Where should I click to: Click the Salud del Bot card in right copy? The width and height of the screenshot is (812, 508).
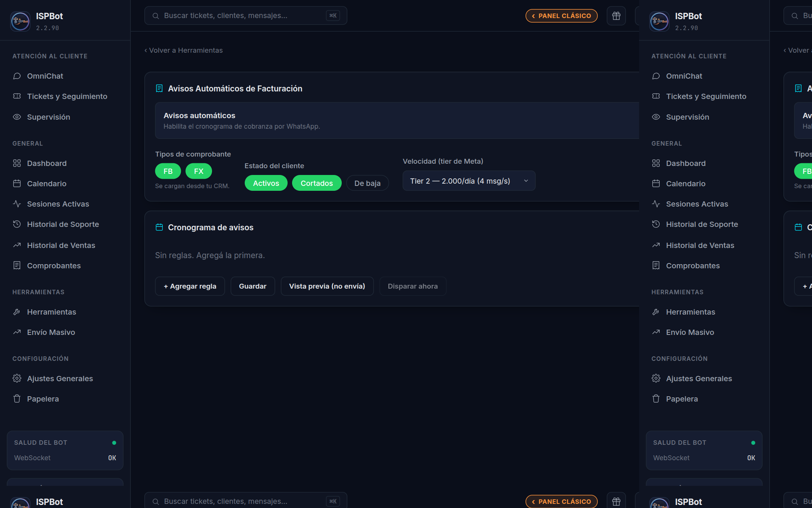pos(704,450)
